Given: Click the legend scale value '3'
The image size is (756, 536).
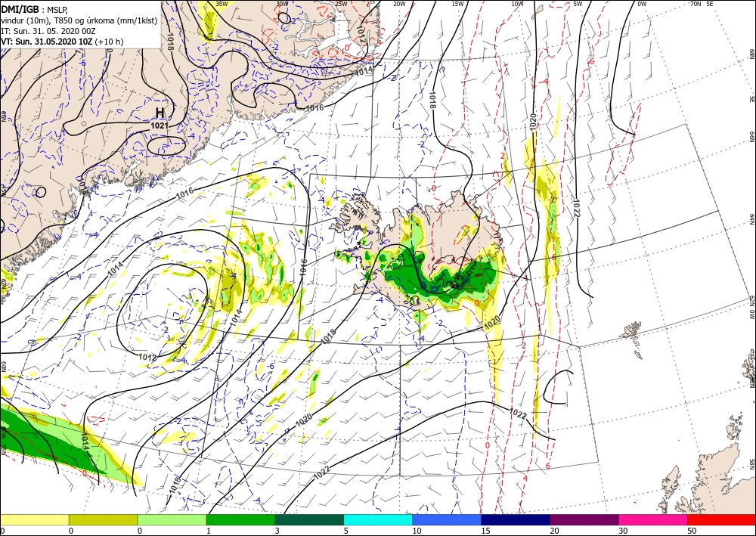Looking at the screenshot, I should pyautogui.click(x=277, y=531).
